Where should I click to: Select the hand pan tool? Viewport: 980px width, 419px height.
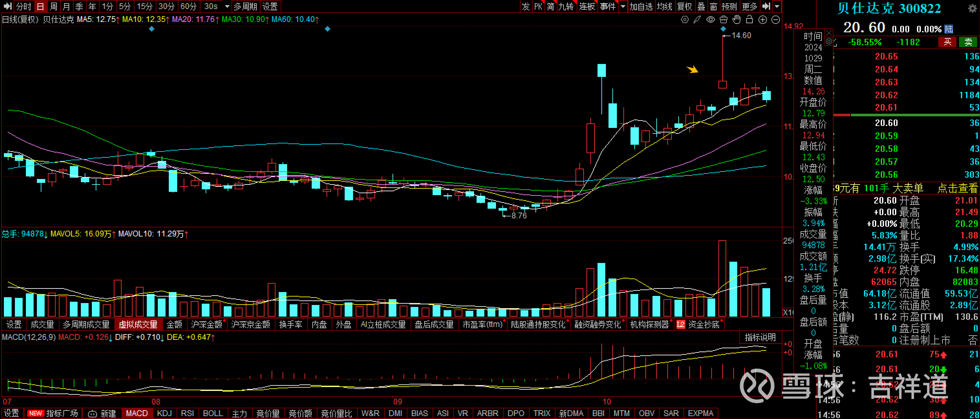[x=737, y=20]
